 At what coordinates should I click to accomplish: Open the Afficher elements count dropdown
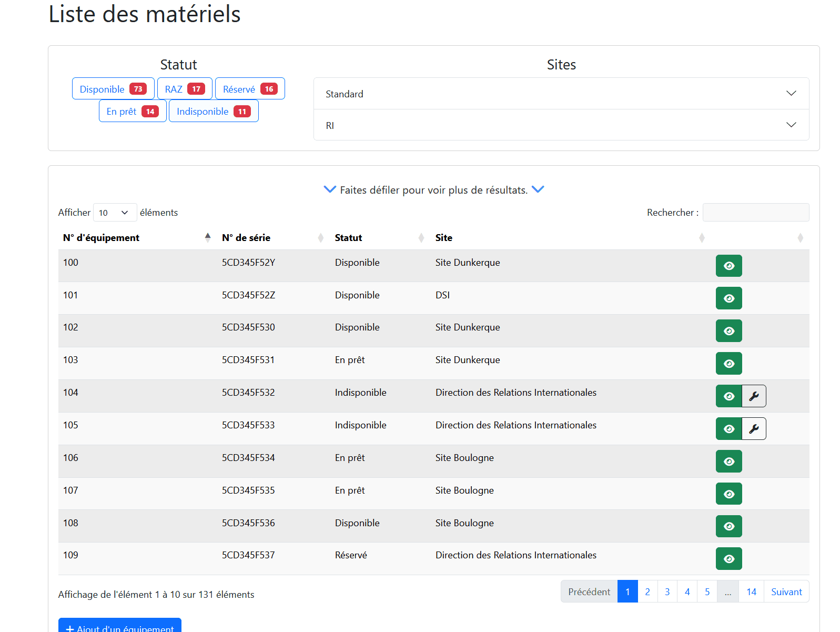(115, 213)
